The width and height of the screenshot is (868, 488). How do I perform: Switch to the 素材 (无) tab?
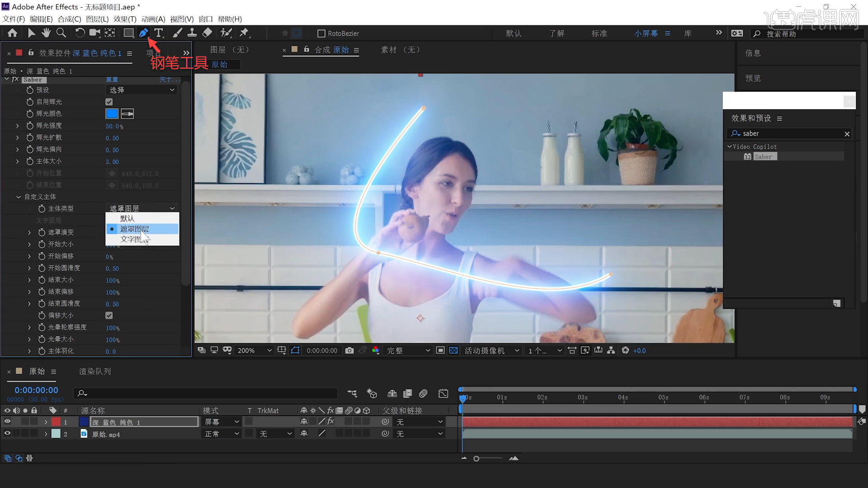[x=401, y=50]
